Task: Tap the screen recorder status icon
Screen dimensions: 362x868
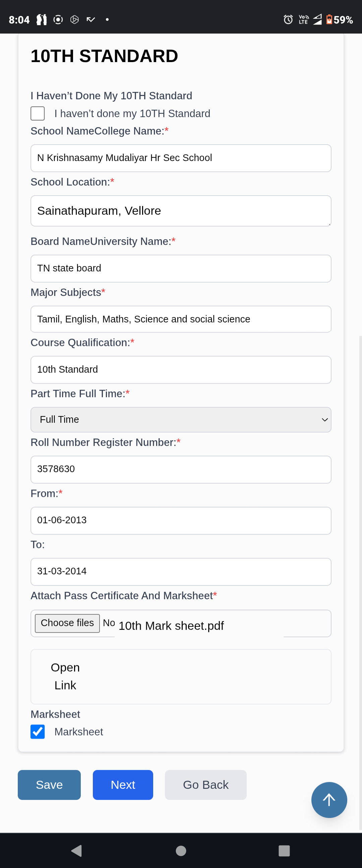Action: coord(58,19)
